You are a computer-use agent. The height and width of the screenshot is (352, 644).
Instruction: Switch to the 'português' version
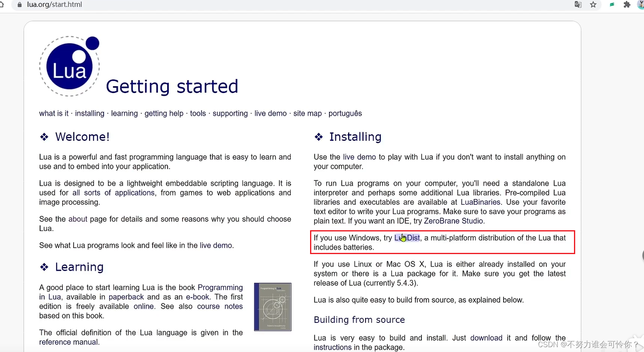click(345, 113)
